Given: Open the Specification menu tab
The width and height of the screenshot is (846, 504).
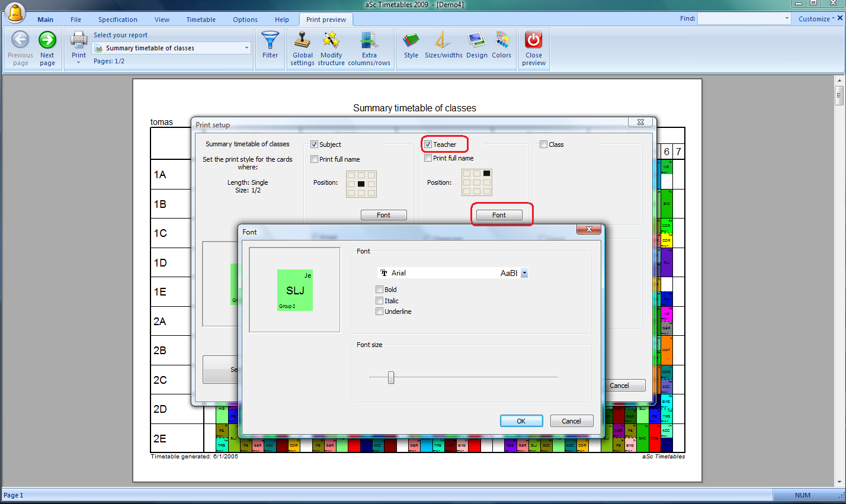Looking at the screenshot, I should [x=117, y=20].
